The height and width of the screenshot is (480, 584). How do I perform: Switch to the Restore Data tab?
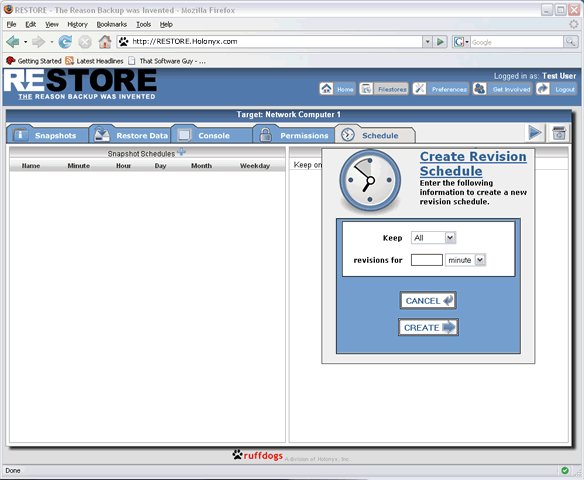click(x=130, y=134)
